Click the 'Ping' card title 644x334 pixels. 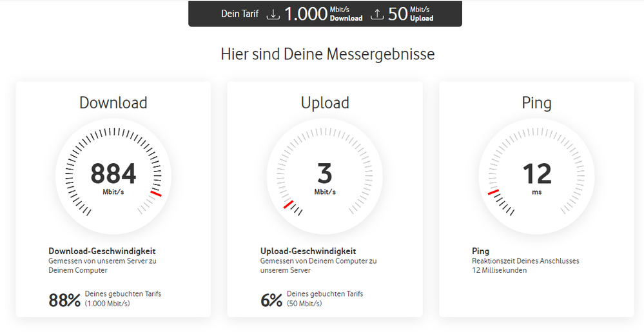[x=536, y=103]
